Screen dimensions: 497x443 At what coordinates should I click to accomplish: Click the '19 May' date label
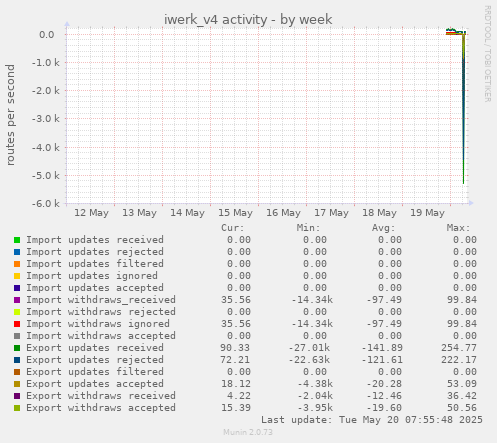pos(427,213)
